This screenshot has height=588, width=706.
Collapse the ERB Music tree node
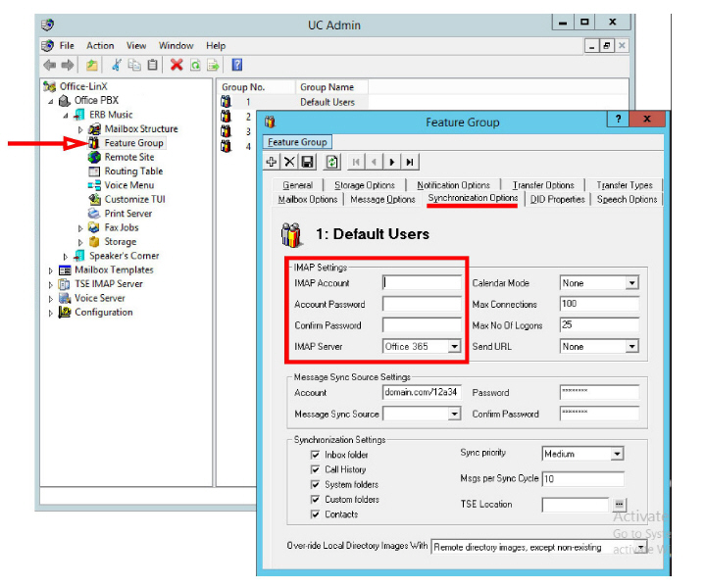tap(66, 116)
